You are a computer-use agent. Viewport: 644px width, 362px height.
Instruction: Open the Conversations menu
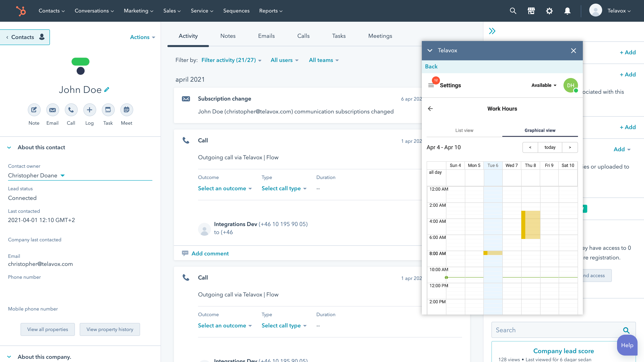(x=94, y=11)
